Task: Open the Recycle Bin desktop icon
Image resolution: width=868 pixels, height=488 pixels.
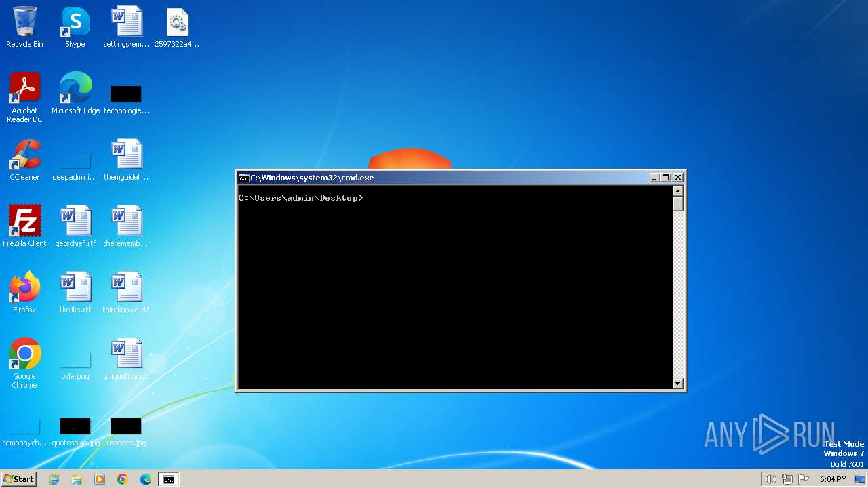Action: click(24, 27)
